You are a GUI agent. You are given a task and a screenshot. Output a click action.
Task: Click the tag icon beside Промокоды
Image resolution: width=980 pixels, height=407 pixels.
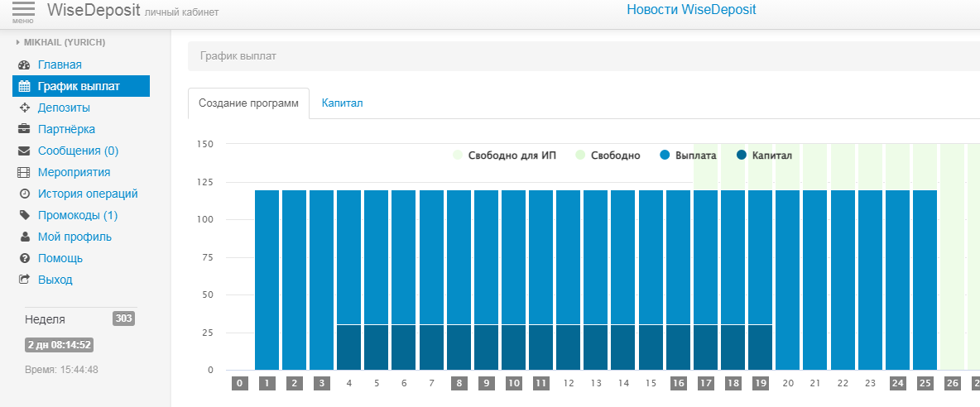pos(24,215)
